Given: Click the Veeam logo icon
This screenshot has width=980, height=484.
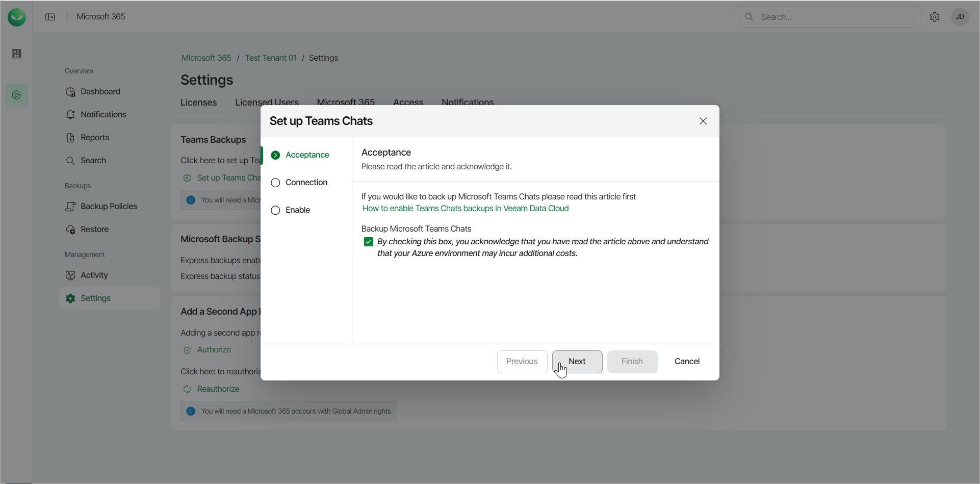Looking at the screenshot, I should 17,17.
